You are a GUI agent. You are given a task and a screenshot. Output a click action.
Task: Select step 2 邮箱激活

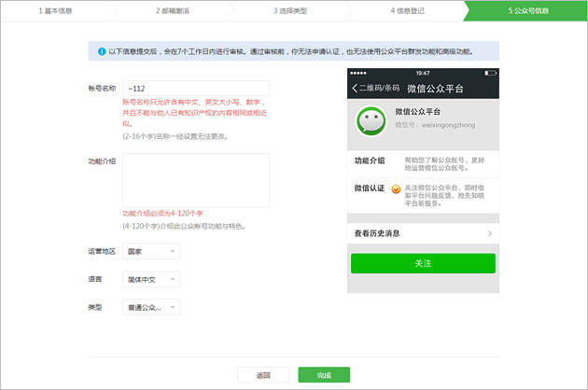tap(175, 11)
